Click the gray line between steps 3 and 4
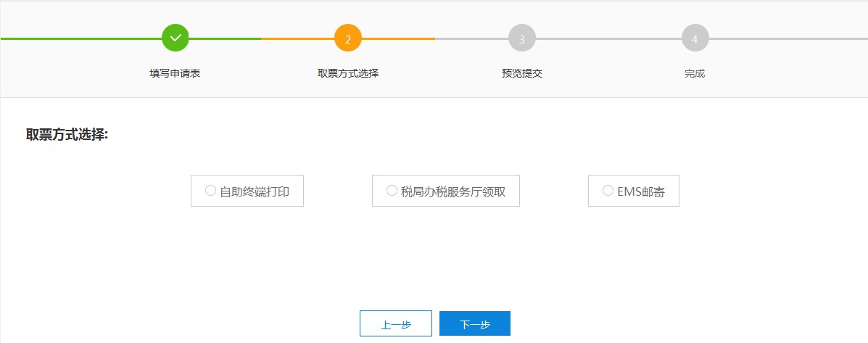 (609, 38)
